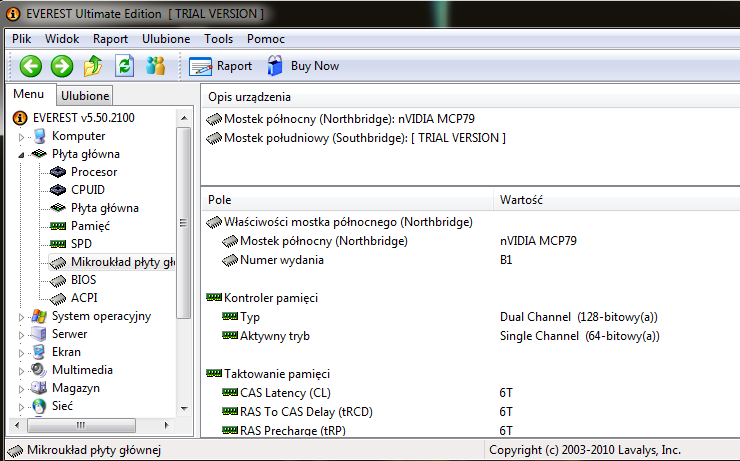Open the Widok menu
The image size is (740, 461).
coord(62,39)
